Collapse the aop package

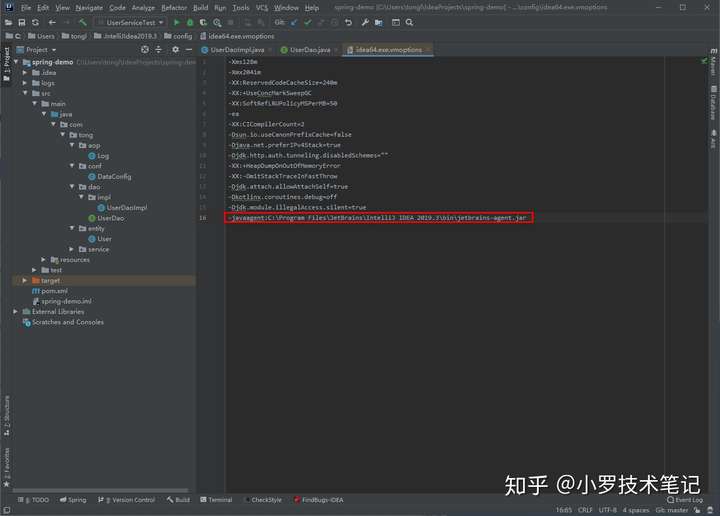[x=72, y=145]
